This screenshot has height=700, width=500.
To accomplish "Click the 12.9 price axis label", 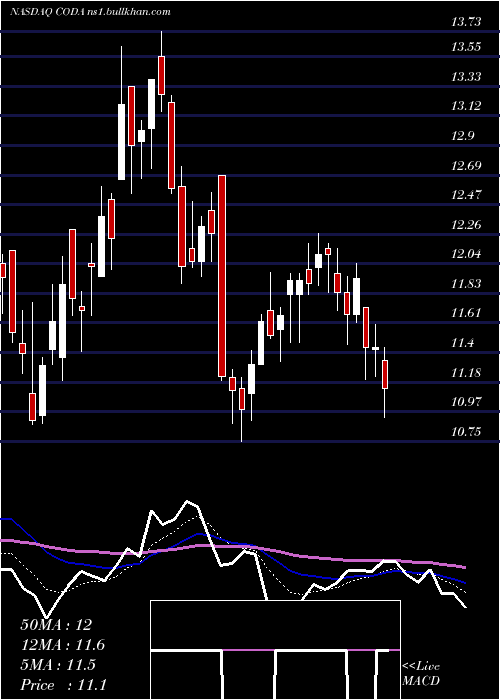I will (x=462, y=136).
